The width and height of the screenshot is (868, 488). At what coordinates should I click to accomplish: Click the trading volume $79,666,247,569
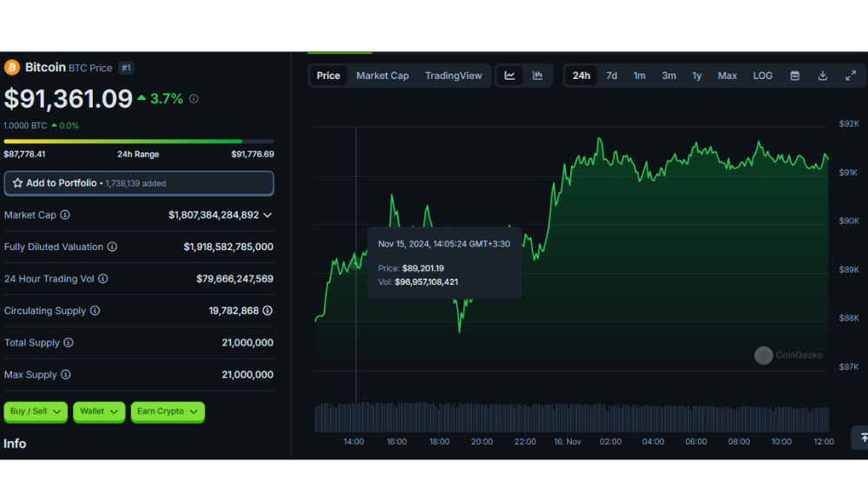pyautogui.click(x=234, y=279)
